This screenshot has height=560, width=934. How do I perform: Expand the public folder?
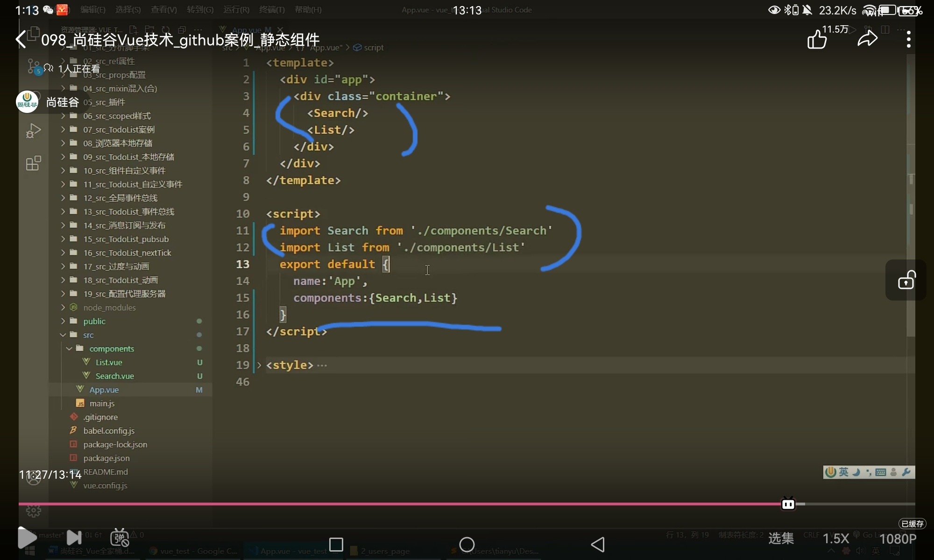[94, 321]
